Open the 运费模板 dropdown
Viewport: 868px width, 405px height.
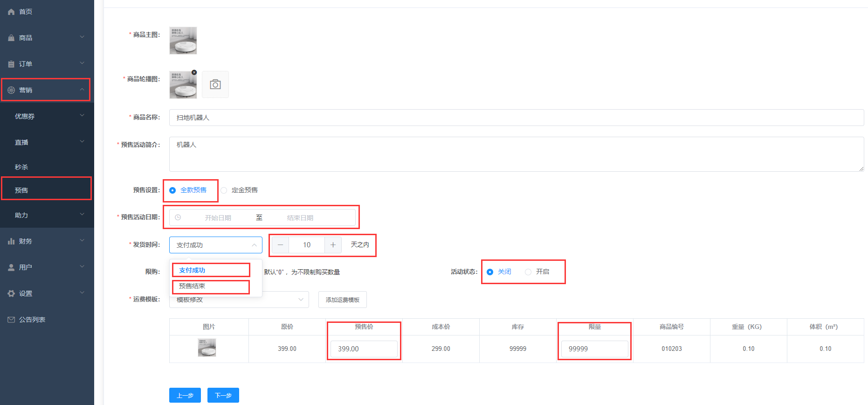pyautogui.click(x=239, y=300)
